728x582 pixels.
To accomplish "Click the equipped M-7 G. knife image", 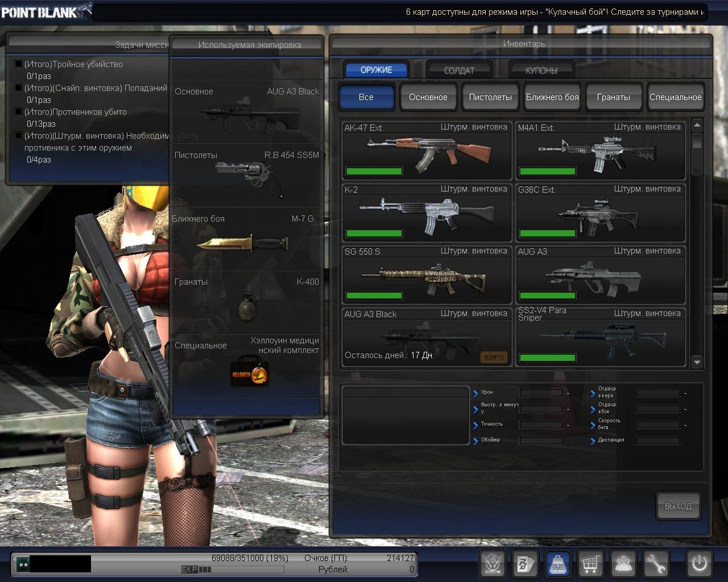I will [243, 243].
